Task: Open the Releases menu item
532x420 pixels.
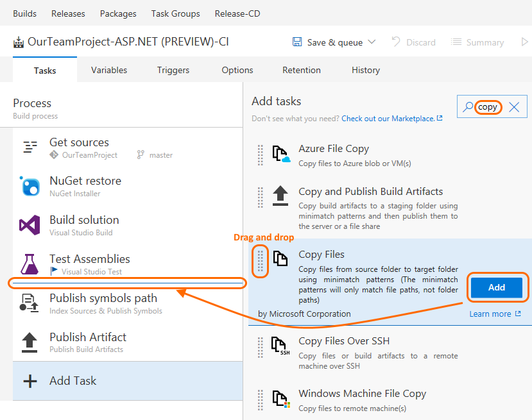Action: coord(68,13)
